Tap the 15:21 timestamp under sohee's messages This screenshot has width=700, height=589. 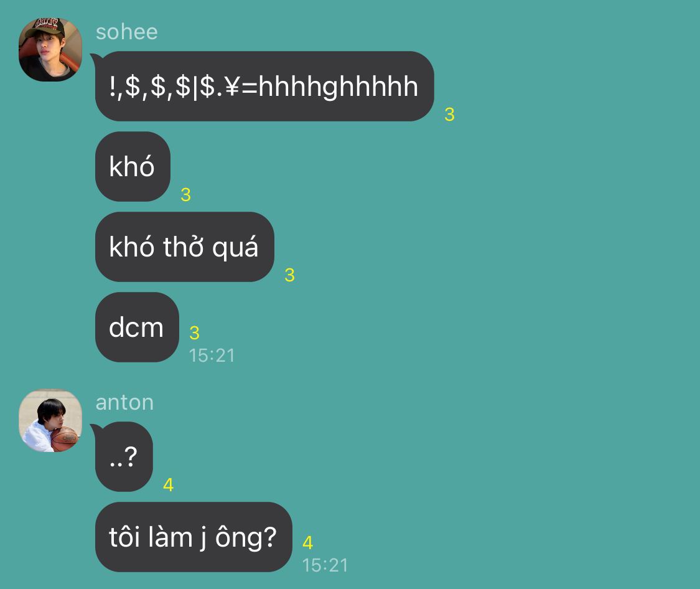click(212, 356)
